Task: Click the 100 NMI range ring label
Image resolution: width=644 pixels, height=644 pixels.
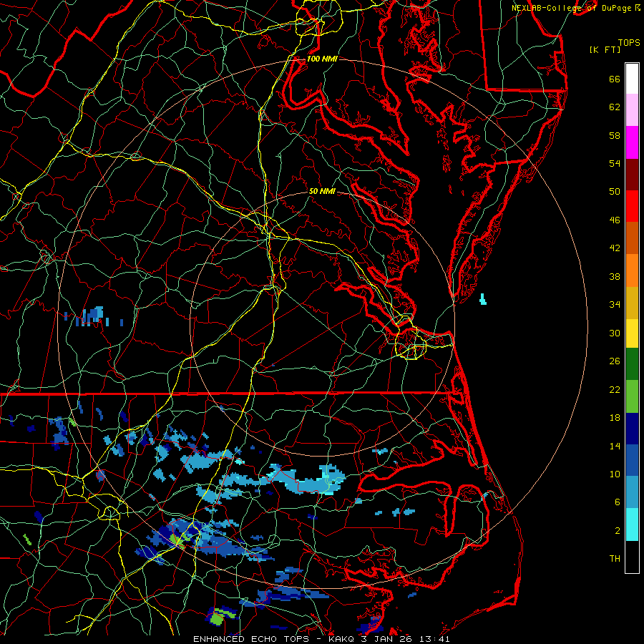Action: (x=322, y=59)
